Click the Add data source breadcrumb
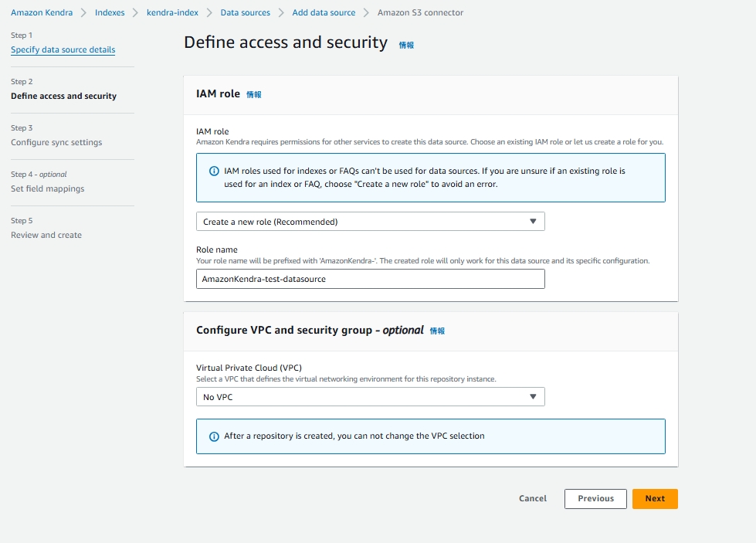 pyautogui.click(x=324, y=13)
